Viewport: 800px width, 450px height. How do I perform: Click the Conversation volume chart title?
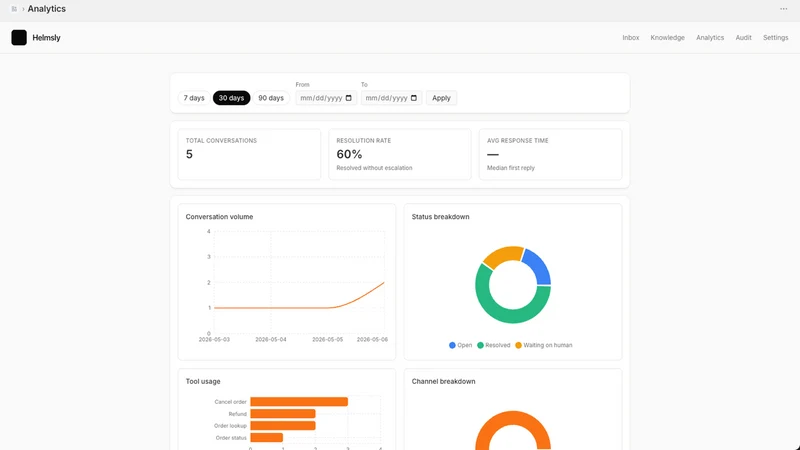click(x=219, y=217)
